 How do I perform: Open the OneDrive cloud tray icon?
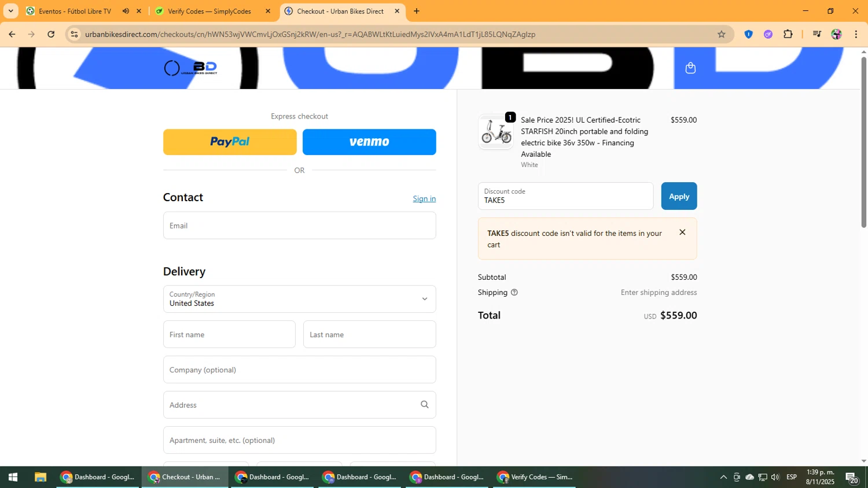pos(749,477)
